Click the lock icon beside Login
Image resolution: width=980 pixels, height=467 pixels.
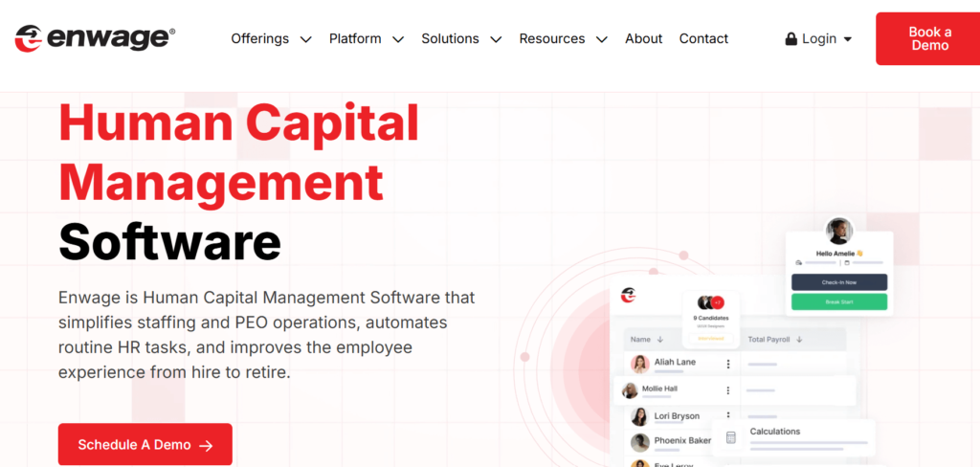(x=791, y=39)
